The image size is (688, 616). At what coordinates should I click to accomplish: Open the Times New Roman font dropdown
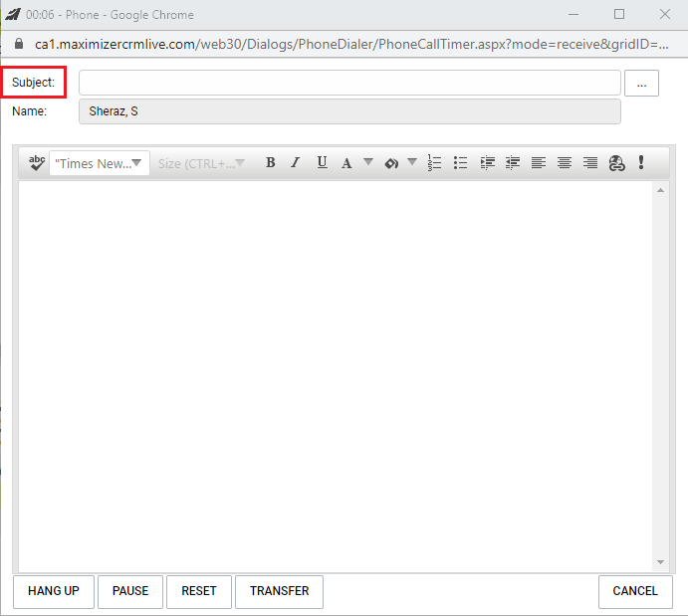100,163
